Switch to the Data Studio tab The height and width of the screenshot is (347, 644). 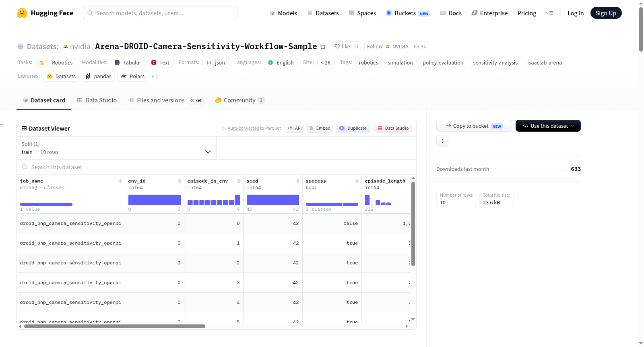coord(97,100)
